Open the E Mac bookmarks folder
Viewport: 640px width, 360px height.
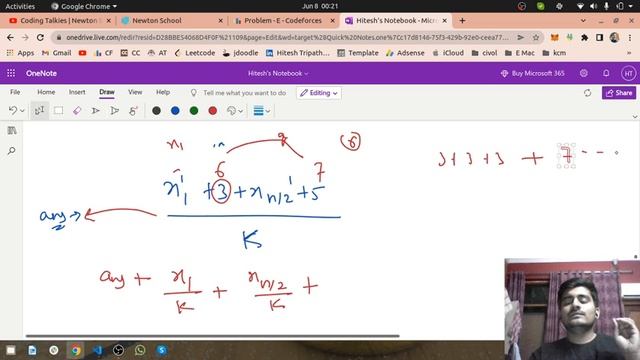click(x=520, y=53)
